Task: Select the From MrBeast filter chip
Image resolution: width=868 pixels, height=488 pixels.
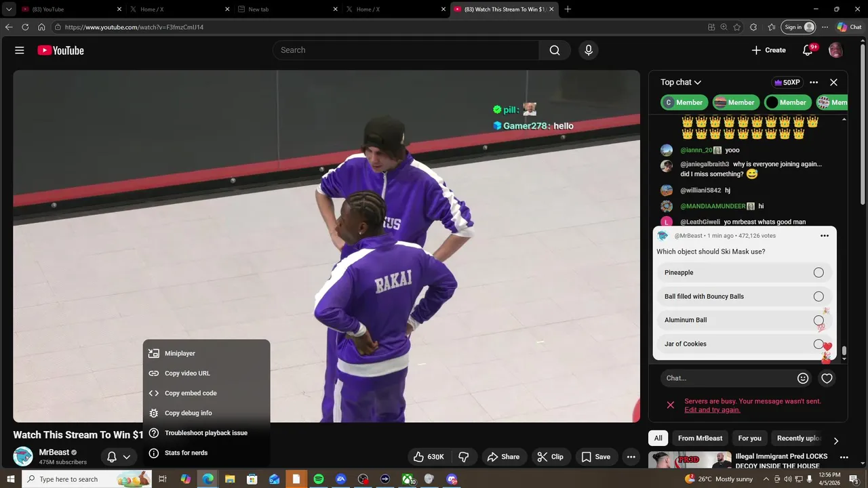Action: coord(700,439)
